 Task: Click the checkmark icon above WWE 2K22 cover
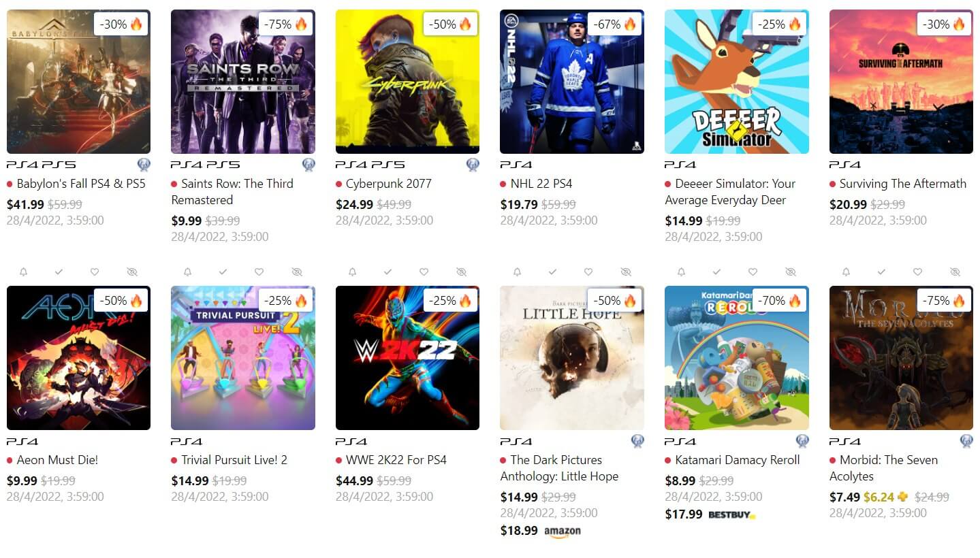tap(388, 272)
